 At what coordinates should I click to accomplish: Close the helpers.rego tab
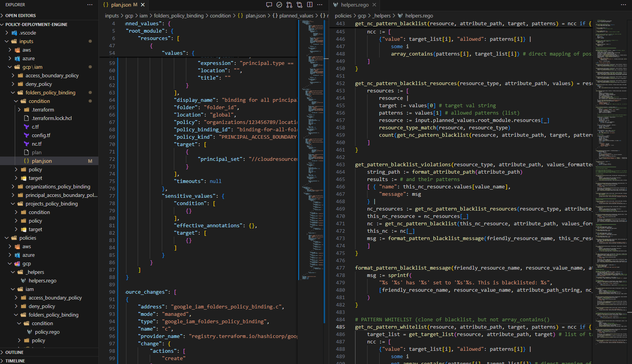click(x=374, y=5)
